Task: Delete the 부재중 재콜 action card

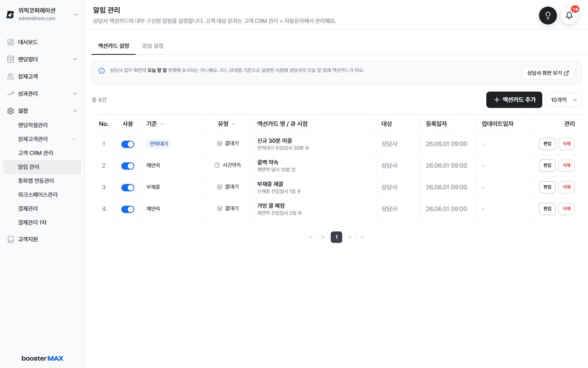Action: point(566,187)
